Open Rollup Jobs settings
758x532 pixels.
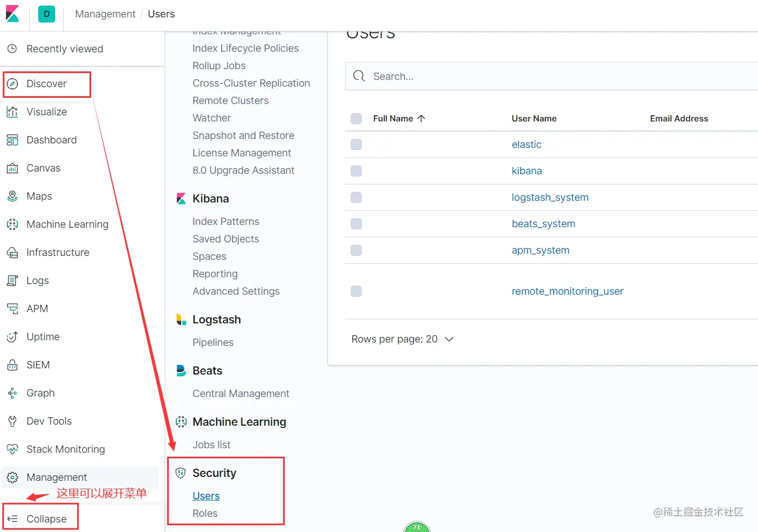click(219, 66)
